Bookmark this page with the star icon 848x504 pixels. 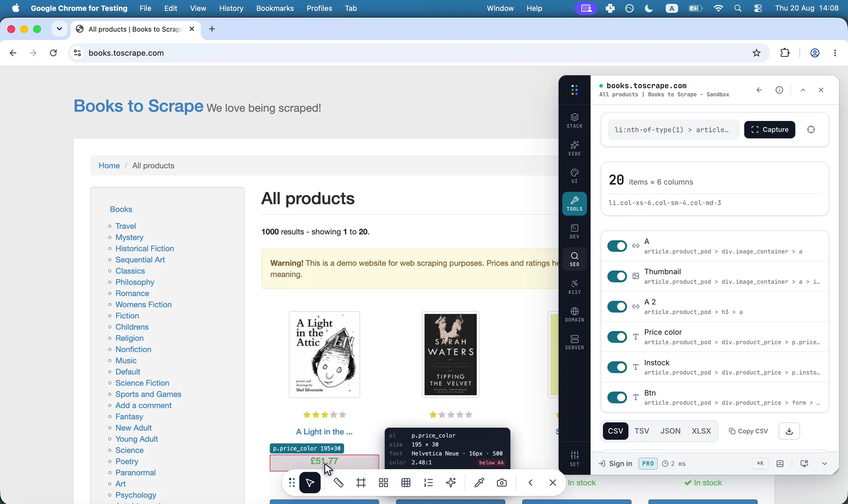click(x=757, y=53)
